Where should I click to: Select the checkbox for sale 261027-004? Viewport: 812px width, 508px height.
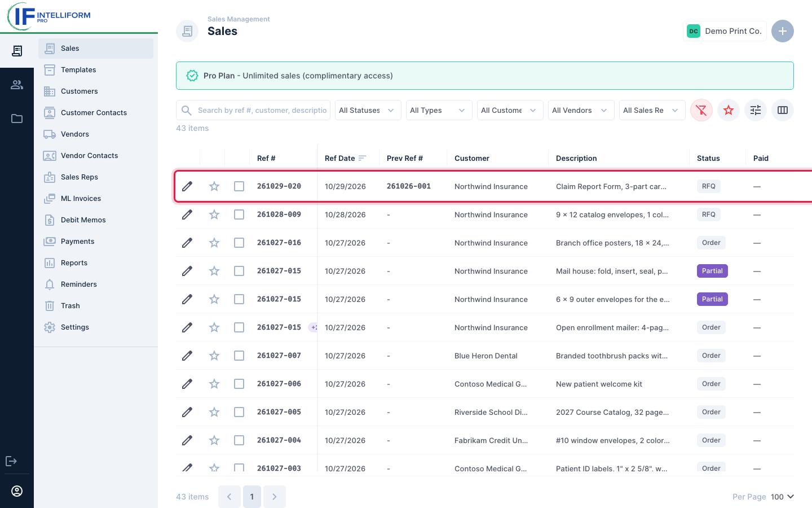(239, 440)
